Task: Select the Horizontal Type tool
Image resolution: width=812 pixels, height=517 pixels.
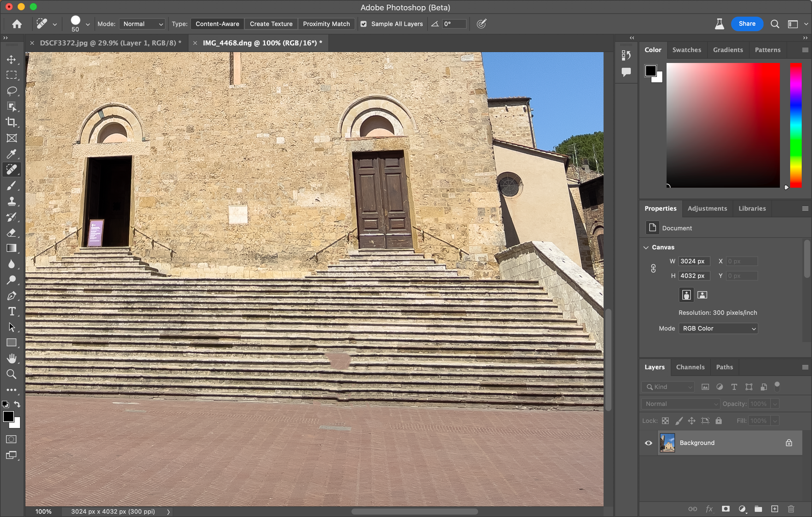Action: [x=12, y=311]
